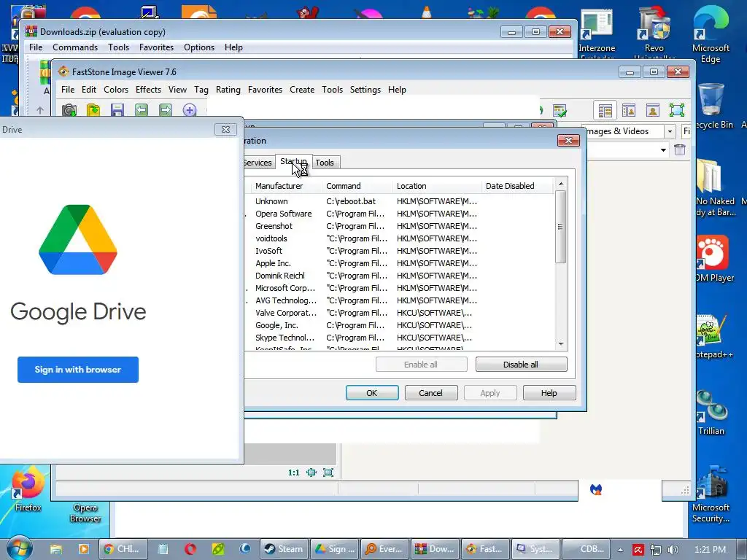Image resolution: width=747 pixels, height=560 pixels.
Task: Select the second window layout icon in FastStone
Action: click(x=629, y=111)
